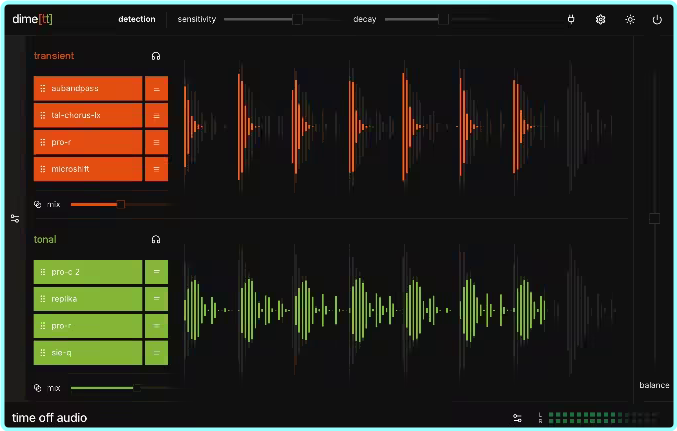This screenshot has height=431, width=677.
Task: Click the balance vertical slider handle
Action: click(x=654, y=219)
